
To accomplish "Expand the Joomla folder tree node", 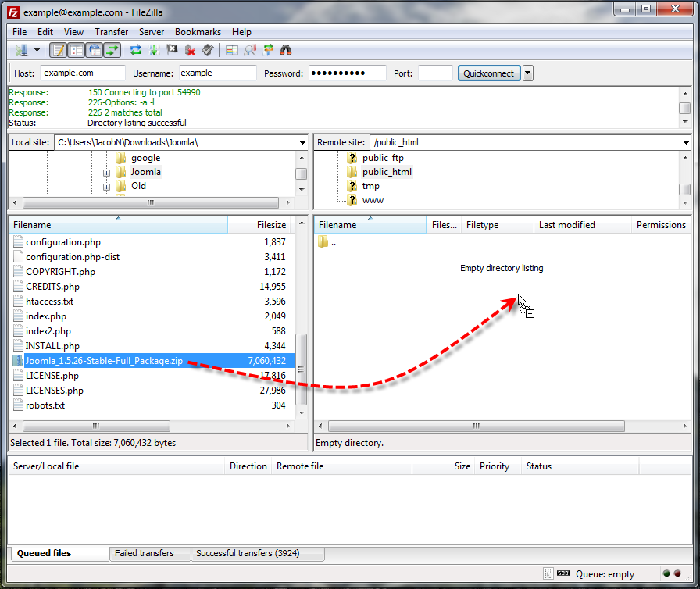I will (106, 173).
